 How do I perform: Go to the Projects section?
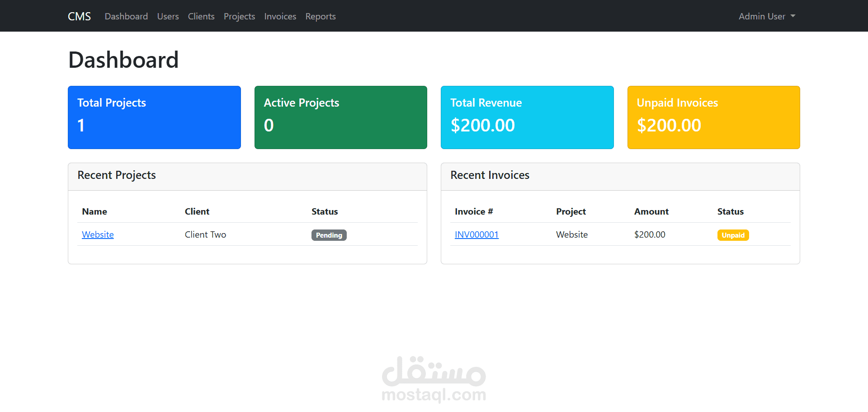coord(239,16)
